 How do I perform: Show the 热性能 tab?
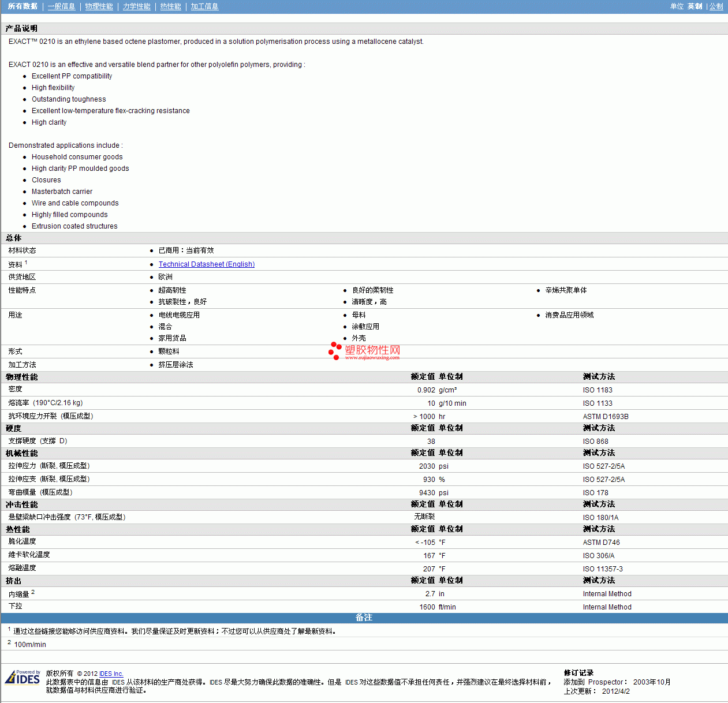[170, 6]
